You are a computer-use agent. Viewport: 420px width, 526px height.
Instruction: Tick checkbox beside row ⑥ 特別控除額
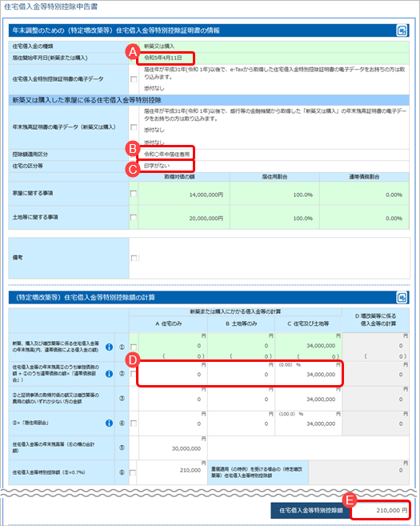133,472
